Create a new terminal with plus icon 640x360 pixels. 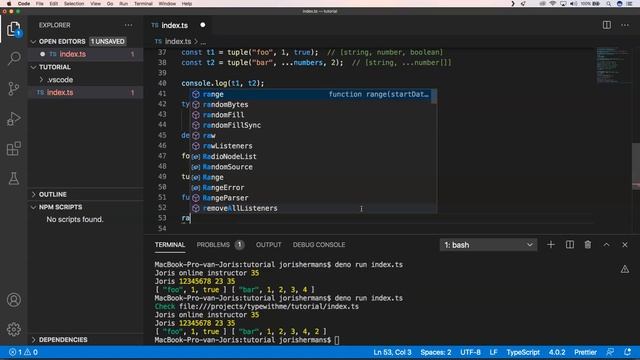point(551,244)
